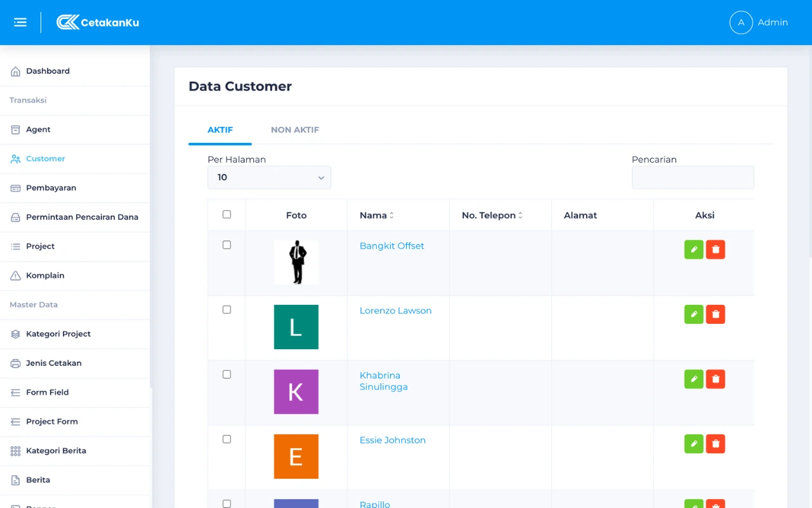
Task: Open the Per Halaman dropdown
Action: (x=269, y=178)
